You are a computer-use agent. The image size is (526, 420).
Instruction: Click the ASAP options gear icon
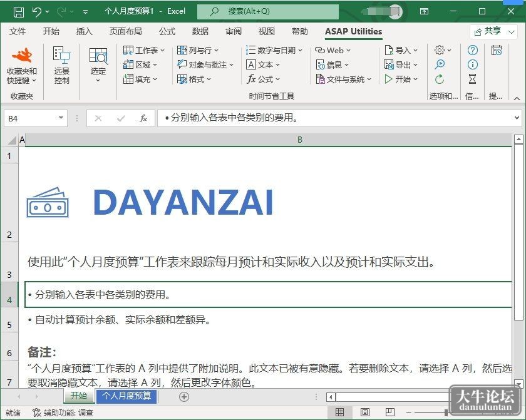[x=440, y=50]
